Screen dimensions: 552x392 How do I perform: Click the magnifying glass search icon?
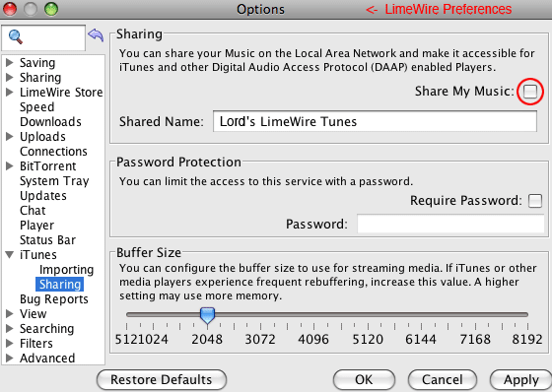16,37
